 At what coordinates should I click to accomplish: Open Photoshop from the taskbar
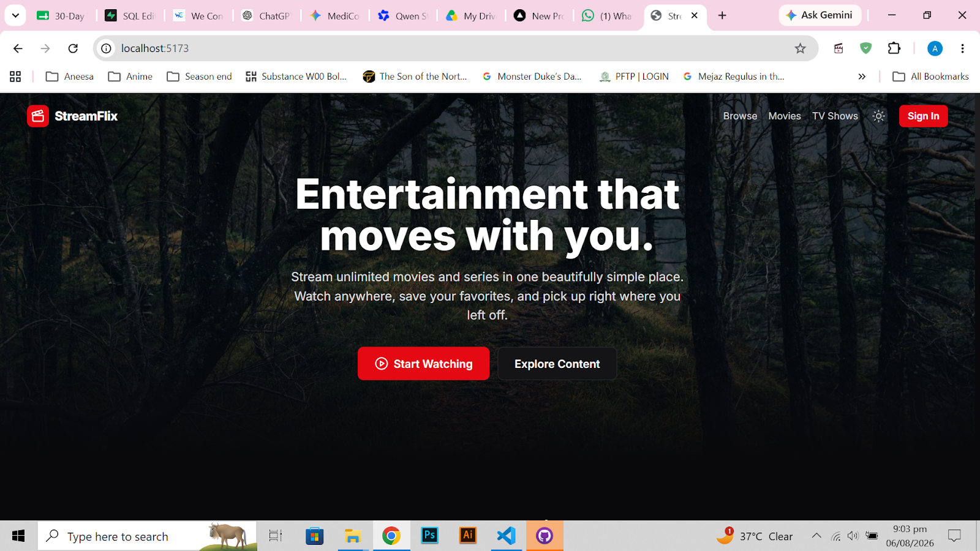point(429,536)
